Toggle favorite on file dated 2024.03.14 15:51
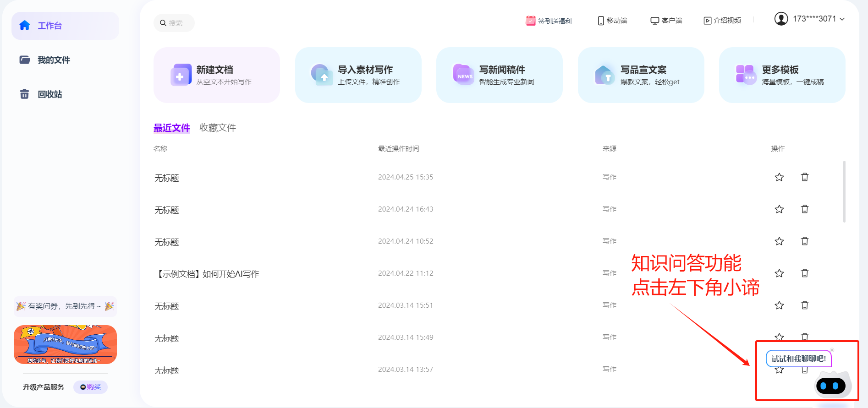The height and width of the screenshot is (408, 868). point(779,305)
